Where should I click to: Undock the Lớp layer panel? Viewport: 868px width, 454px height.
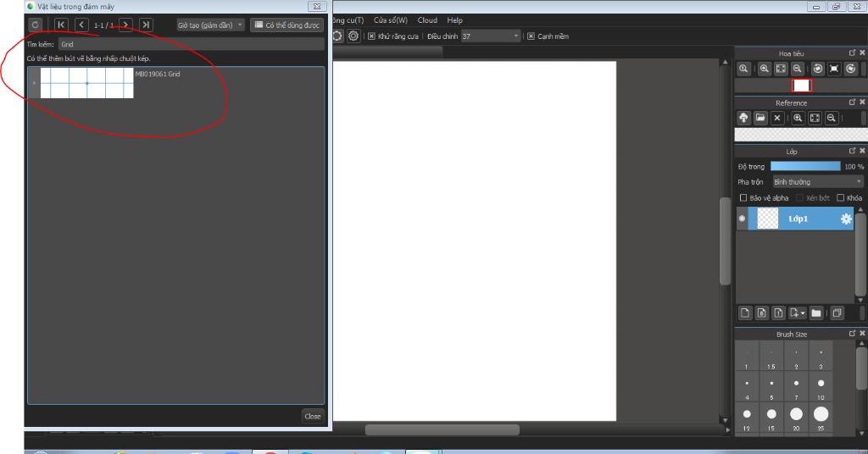852,151
